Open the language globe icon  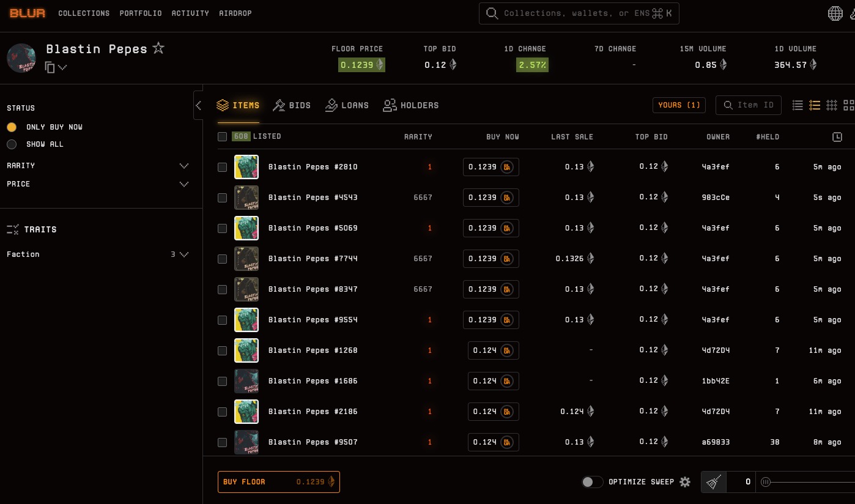[x=835, y=13]
